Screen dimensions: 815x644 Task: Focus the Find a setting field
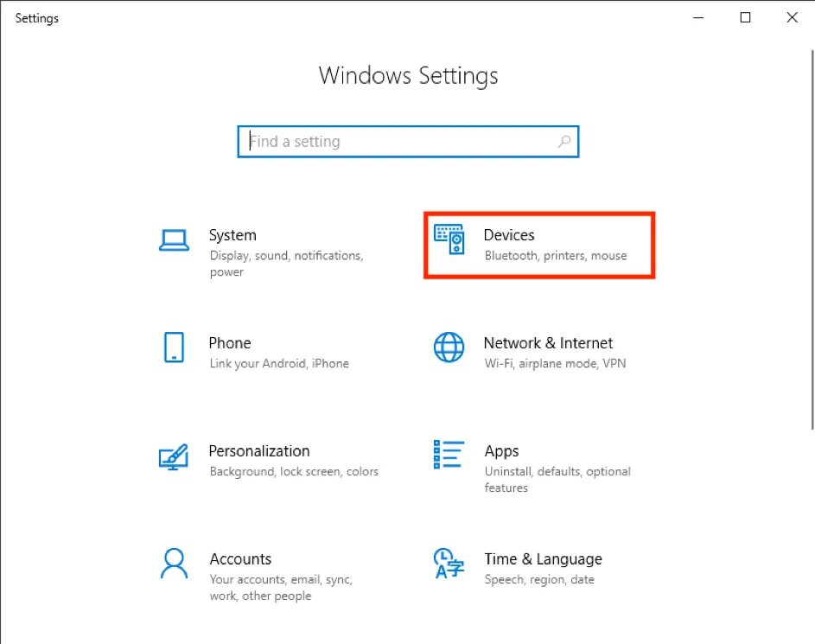click(408, 142)
